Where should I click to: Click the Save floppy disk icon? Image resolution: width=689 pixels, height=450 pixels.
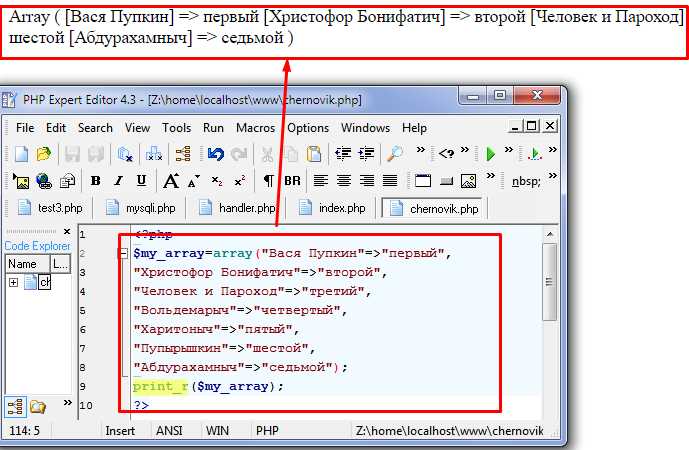[73, 154]
